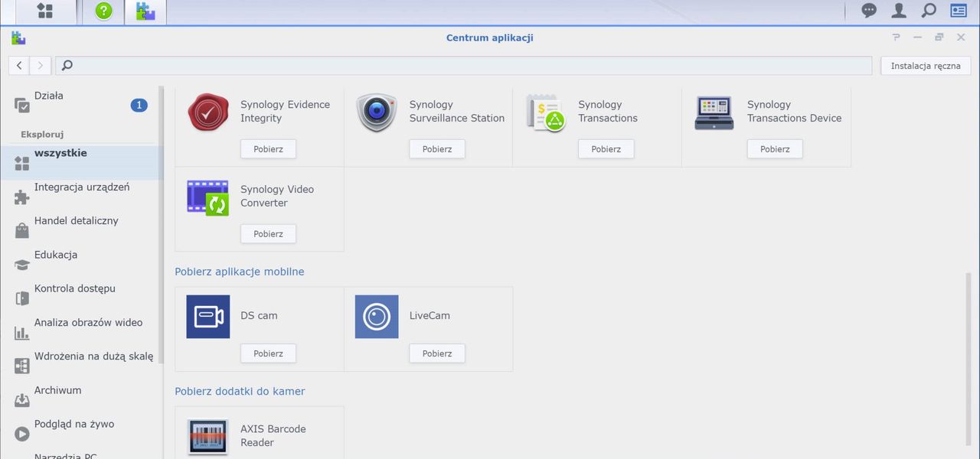This screenshot has width=980, height=459.
Task: Open the widgets panel icon
Action: [959, 11]
